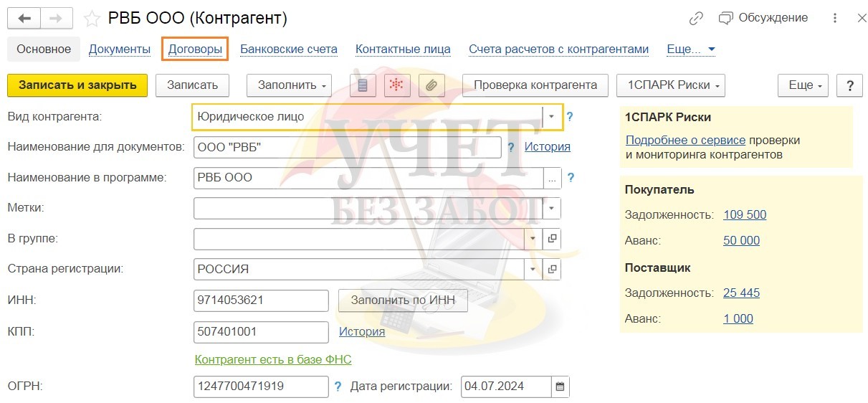Screen dimensions: 868x403
Task: Open Контактные лица tab
Action: [404, 49]
